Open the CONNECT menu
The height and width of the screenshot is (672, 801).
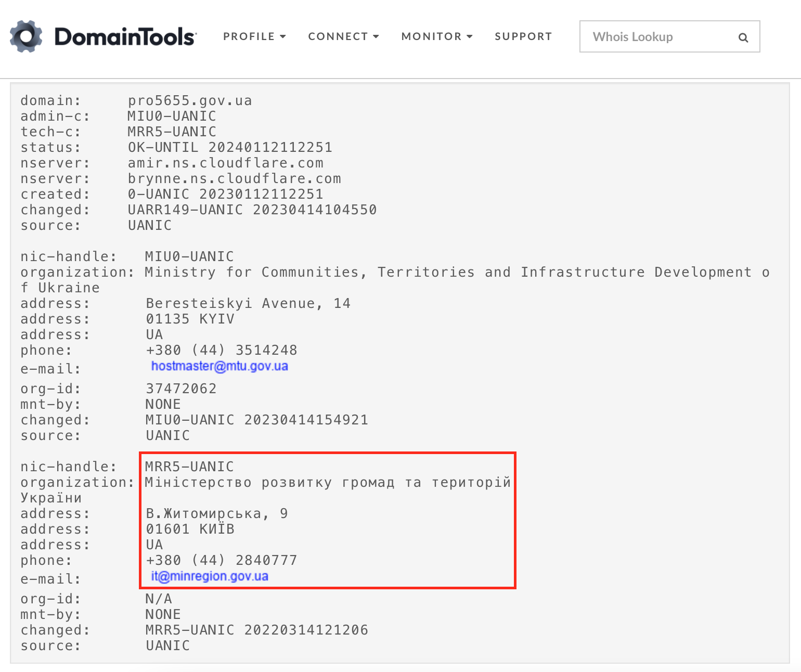(338, 36)
